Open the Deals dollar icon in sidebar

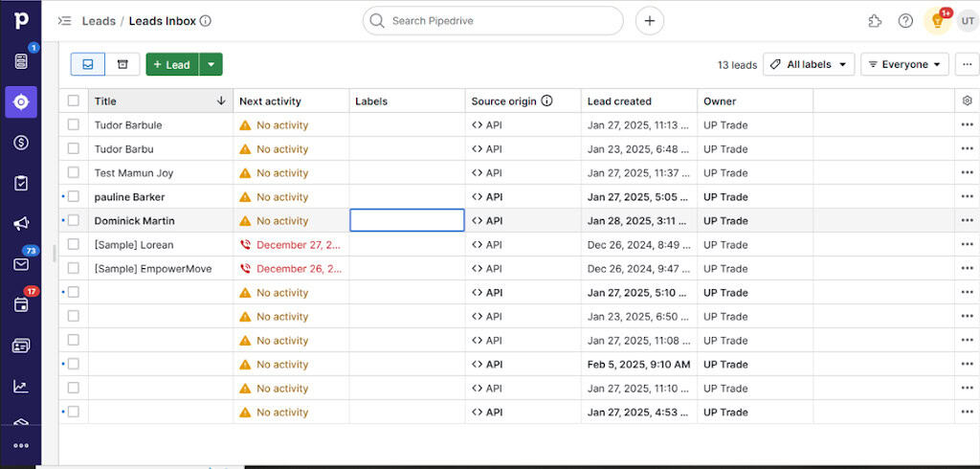click(x=20, y=143)
